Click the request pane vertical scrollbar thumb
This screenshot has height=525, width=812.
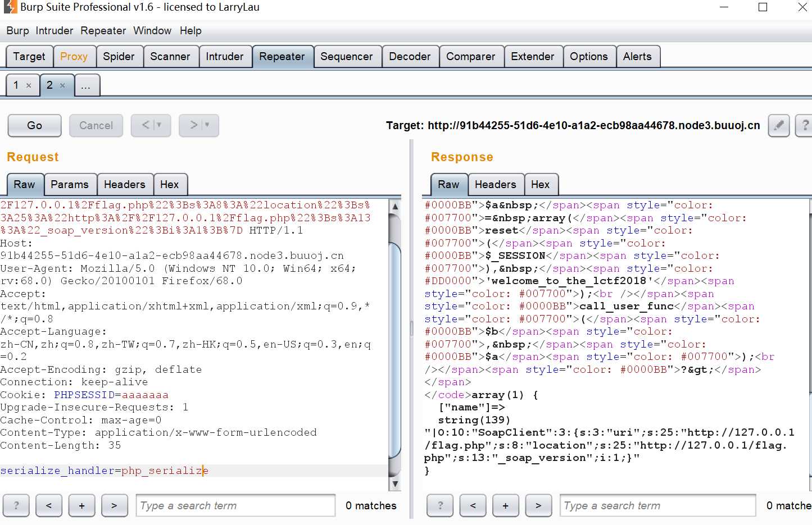[395, 351]
